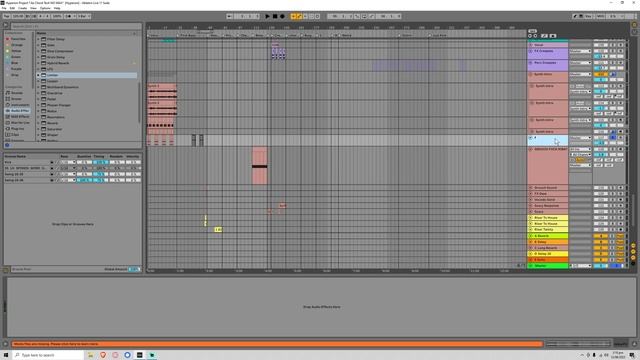The image size is (640, 360).
Task: Open the Options menu
Action: [45, 8]
